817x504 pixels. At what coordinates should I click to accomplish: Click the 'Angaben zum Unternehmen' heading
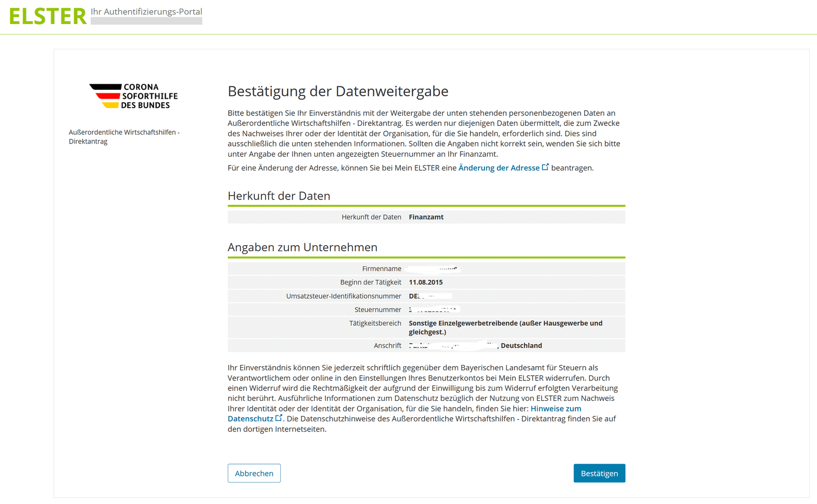(x=302, y=247)
